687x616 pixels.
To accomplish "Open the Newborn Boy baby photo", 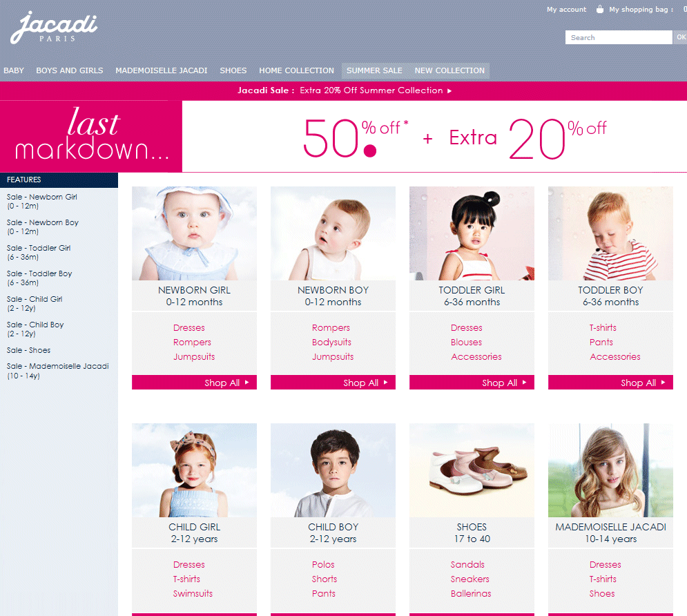I will pos(333,233).
